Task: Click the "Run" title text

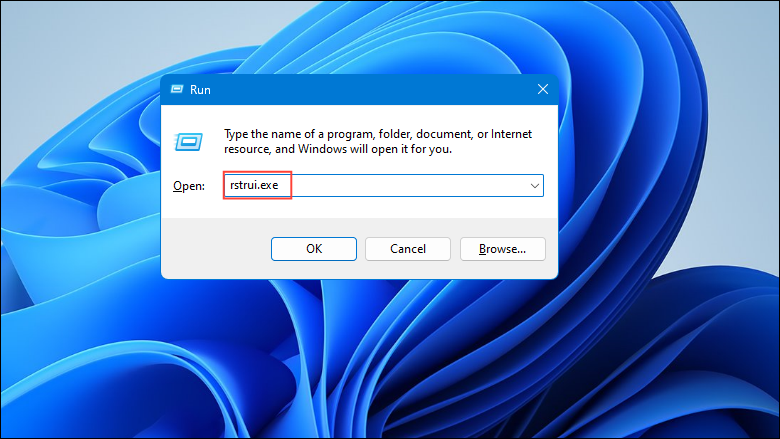Action: coord(200,89)
